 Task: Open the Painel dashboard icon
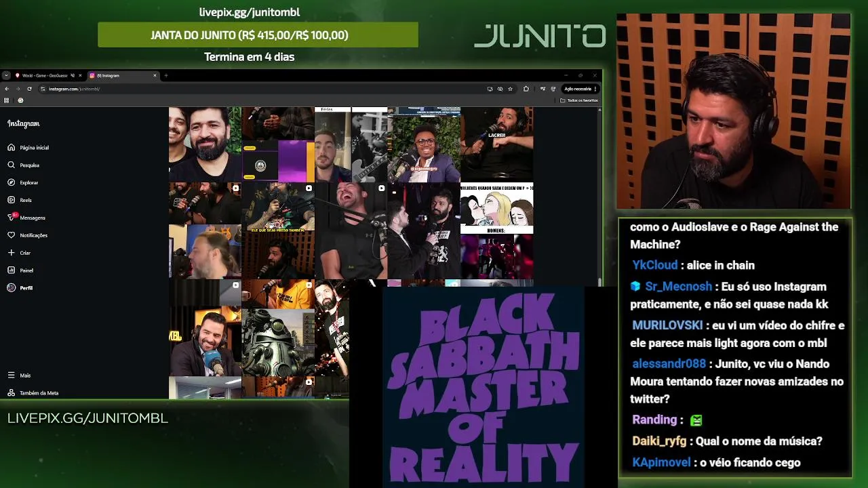pos(11,270)
